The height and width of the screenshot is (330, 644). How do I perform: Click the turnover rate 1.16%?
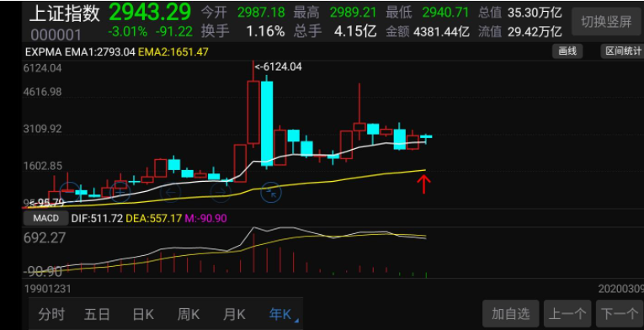tap(265, 32)
